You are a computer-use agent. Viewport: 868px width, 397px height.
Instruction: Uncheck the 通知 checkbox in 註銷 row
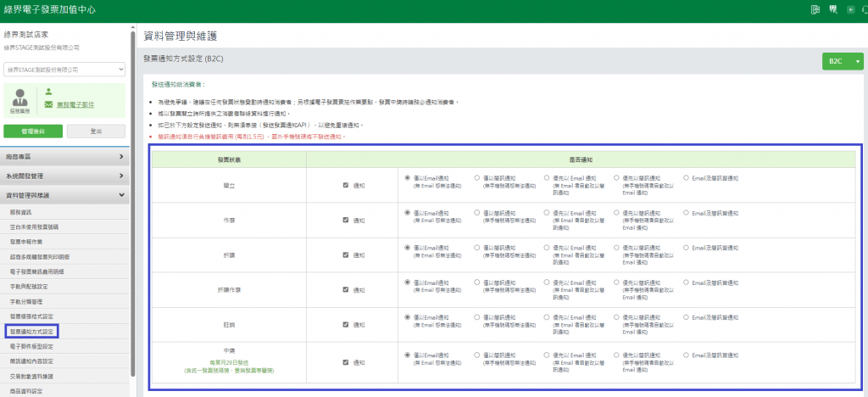click(346, 324)
